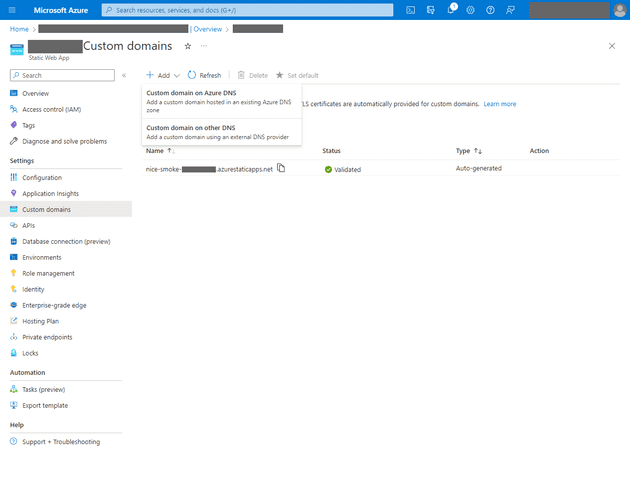Open Overview in the left menu
Image resolution: width=630 pixels, height=483 pixels.
[x=35, y=93]
